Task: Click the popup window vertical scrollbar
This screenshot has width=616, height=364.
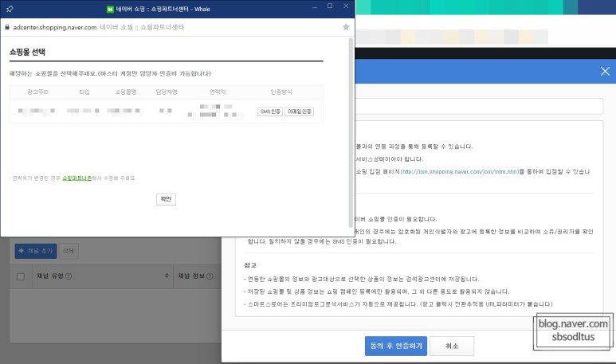Action: 351,133
